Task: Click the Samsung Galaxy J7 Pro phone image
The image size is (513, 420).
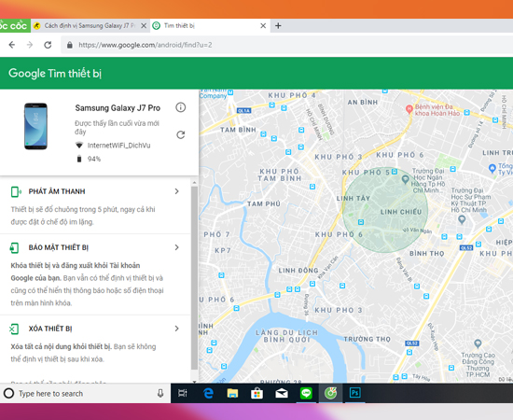Action: point(35,126)
